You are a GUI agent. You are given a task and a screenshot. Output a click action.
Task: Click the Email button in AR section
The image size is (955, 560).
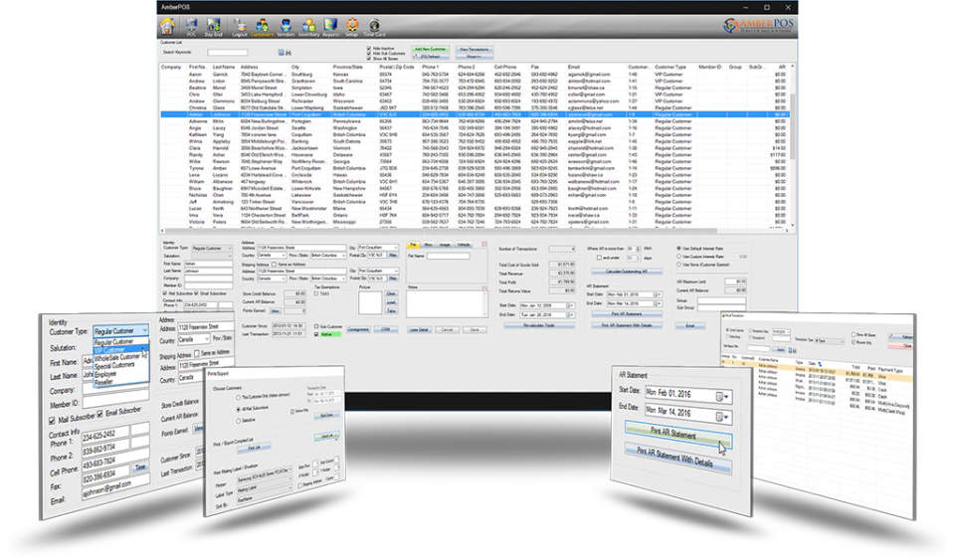[690, 325]
